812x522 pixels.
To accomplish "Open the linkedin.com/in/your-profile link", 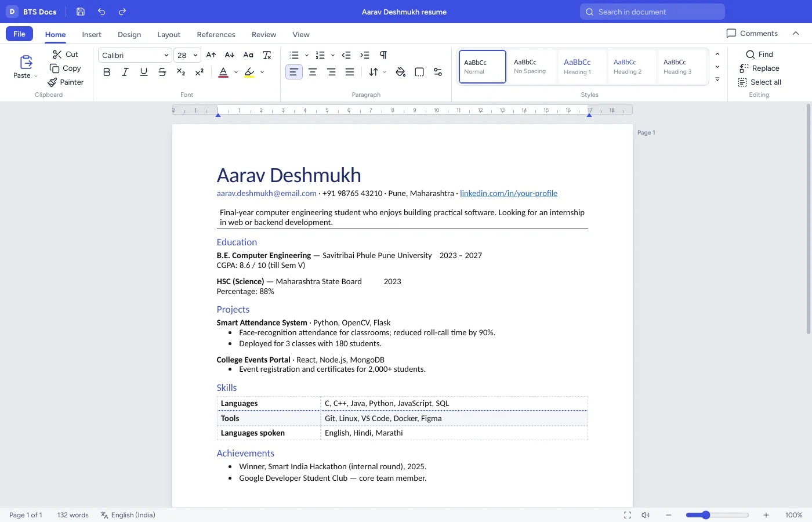I will (509, 193).
